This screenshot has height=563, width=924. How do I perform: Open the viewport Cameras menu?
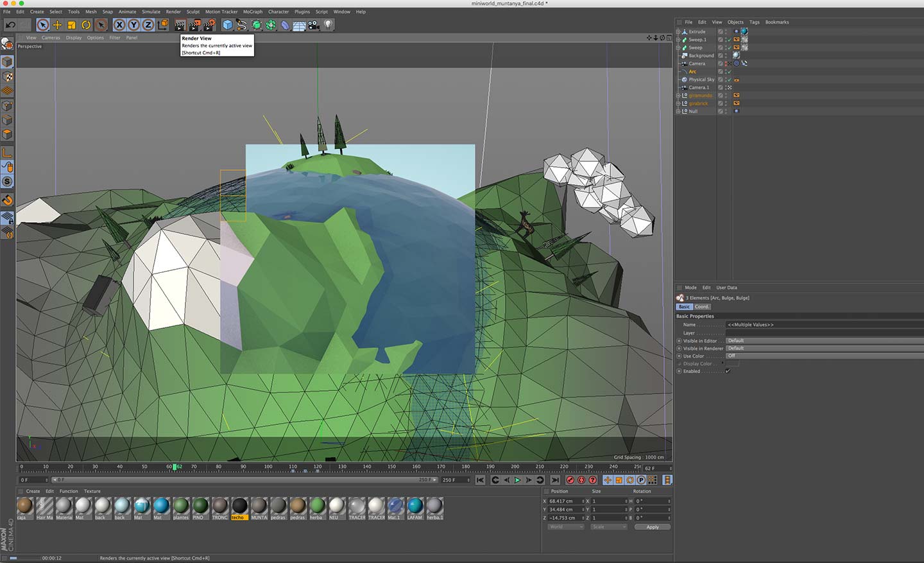click(51, 38)
